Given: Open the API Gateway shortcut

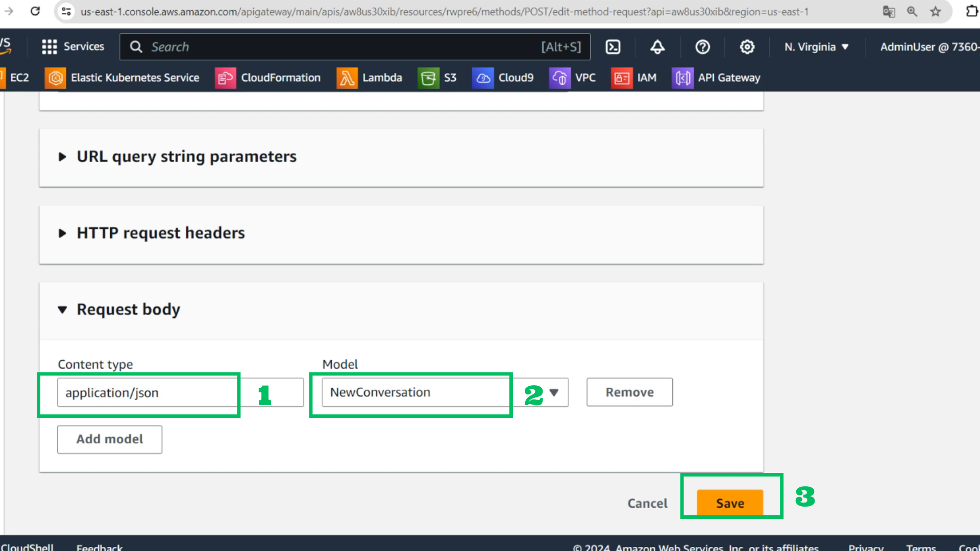Looking at the screenshot, I should point(716,78).
